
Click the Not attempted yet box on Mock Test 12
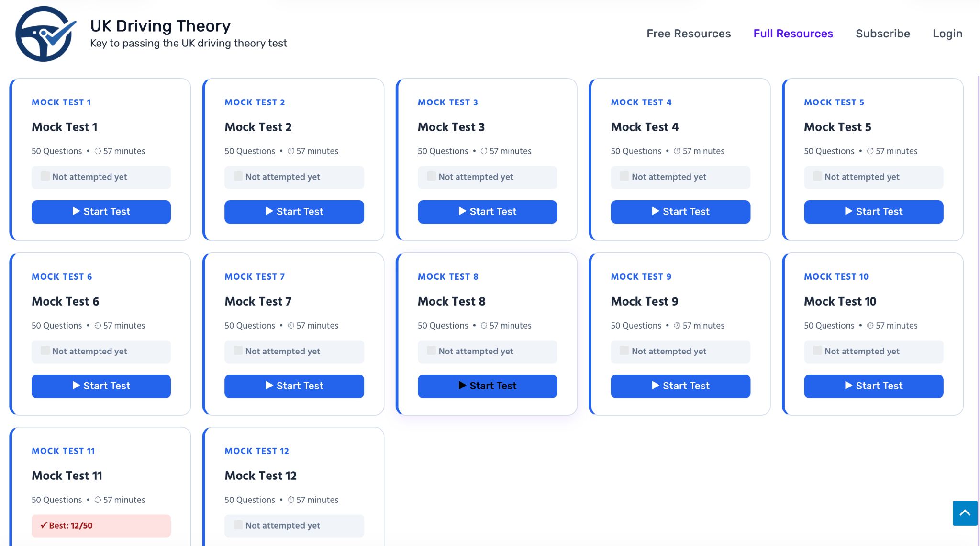tap(294, 526)
